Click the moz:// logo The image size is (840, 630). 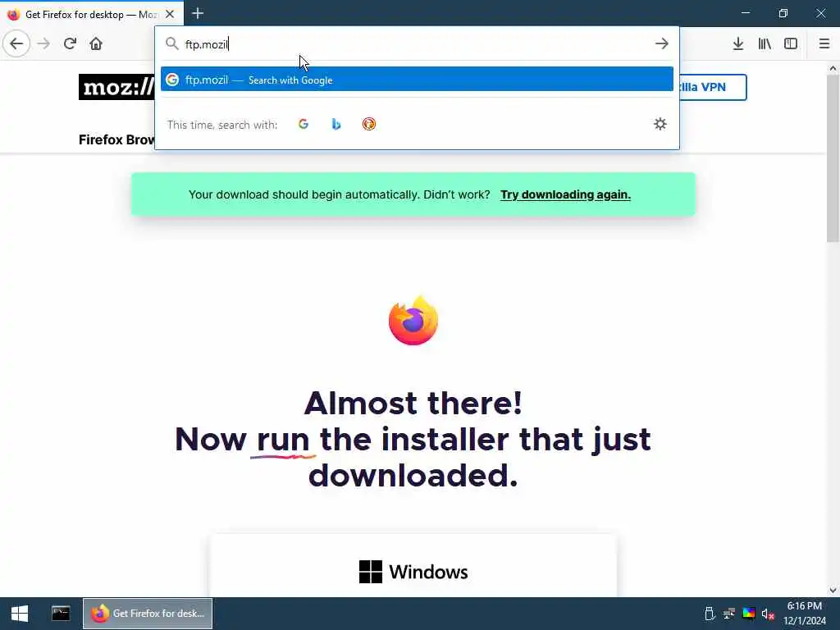point(116,87)
